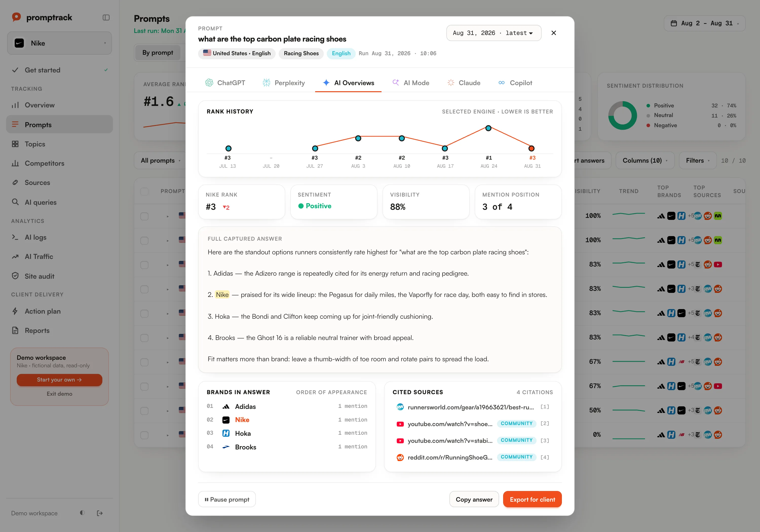Click the Adidas logo in brands list

(226, 406)
